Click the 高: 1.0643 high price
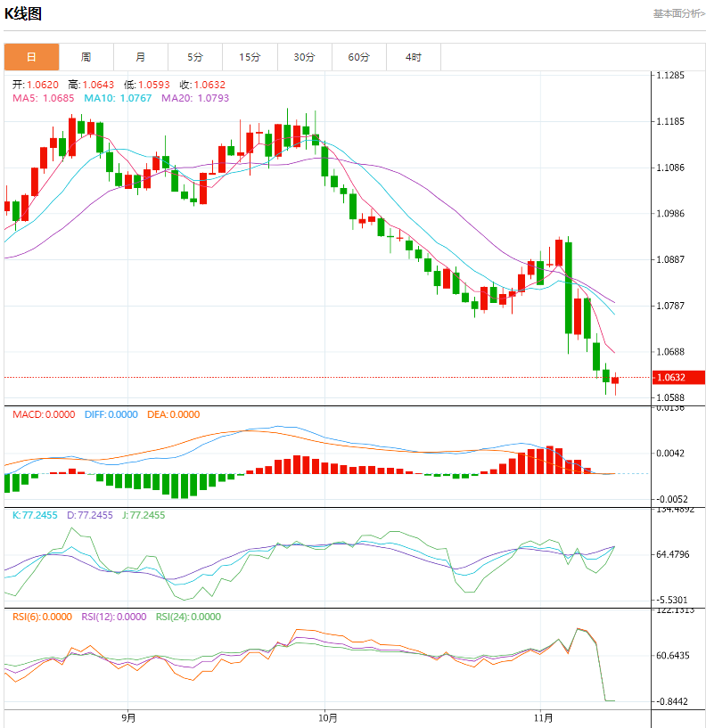This screenshot has height=728, width=706. click(91, 85)
